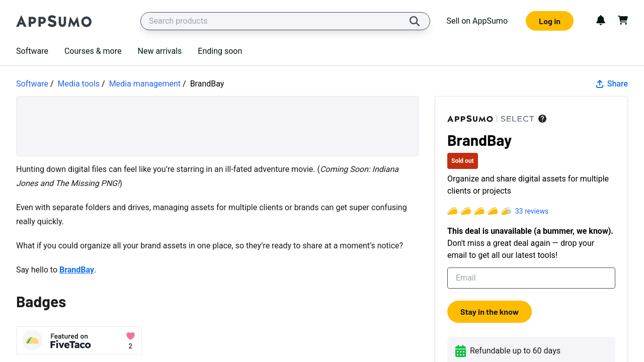Open Courses & more menu

click(x=93, y=51)
